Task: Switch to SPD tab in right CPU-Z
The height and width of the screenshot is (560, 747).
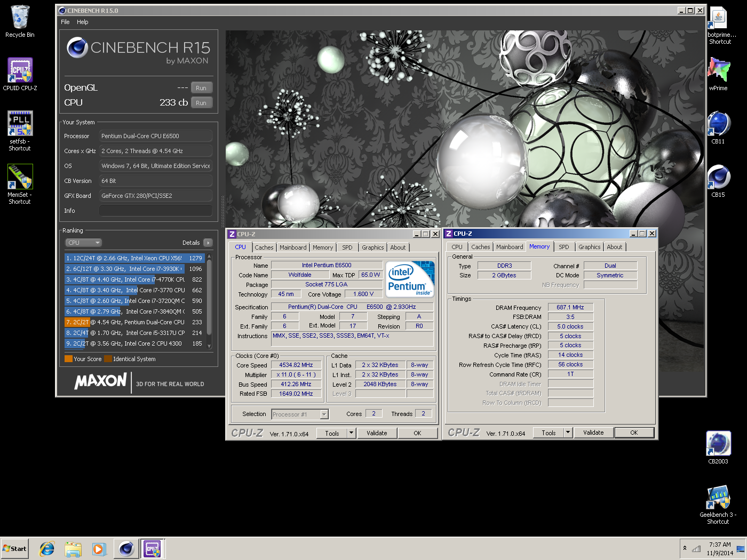Action: click(x=564, y=247)
